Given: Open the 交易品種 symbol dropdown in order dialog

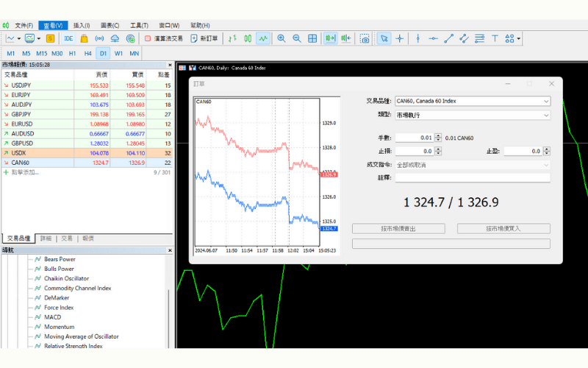Looking at the screenshot, I should coord(473,101).
